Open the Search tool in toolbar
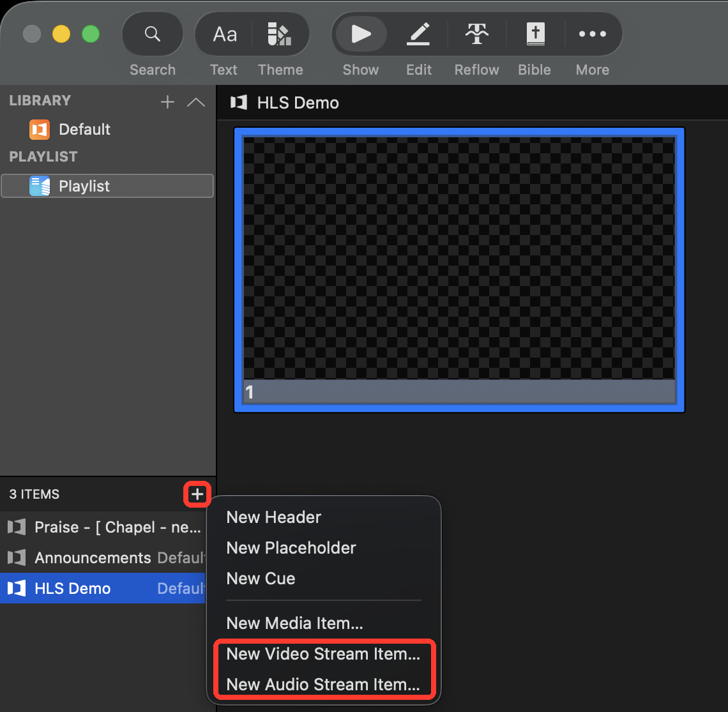728x712 pixels. (152, 34)
